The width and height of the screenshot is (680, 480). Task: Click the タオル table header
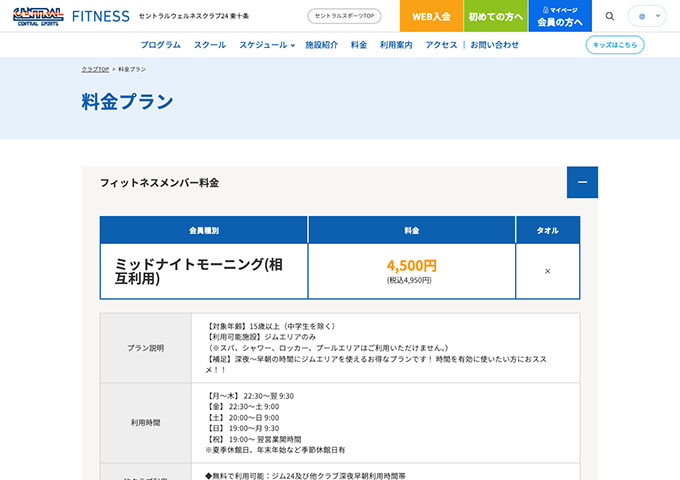[x=547, y=230]
